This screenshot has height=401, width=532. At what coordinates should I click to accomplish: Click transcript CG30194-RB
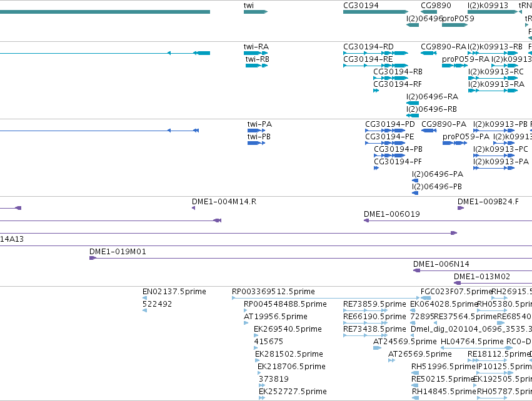391,78
